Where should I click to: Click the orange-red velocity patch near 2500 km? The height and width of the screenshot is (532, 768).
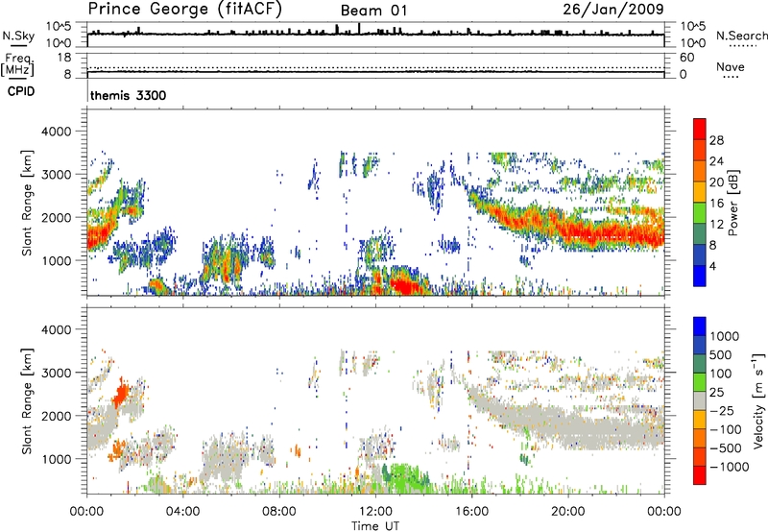pyautogui.click(x=121, y=394)
